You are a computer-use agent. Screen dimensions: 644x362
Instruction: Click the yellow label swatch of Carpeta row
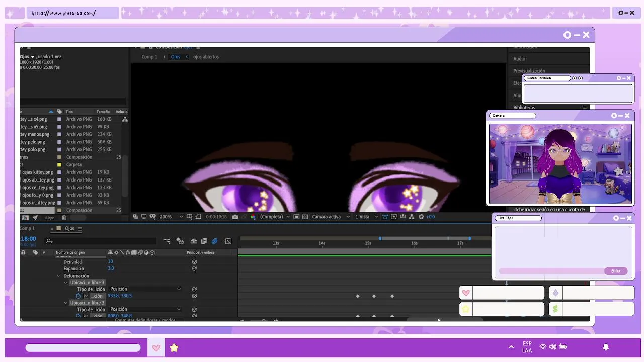[x=59, y=164]
